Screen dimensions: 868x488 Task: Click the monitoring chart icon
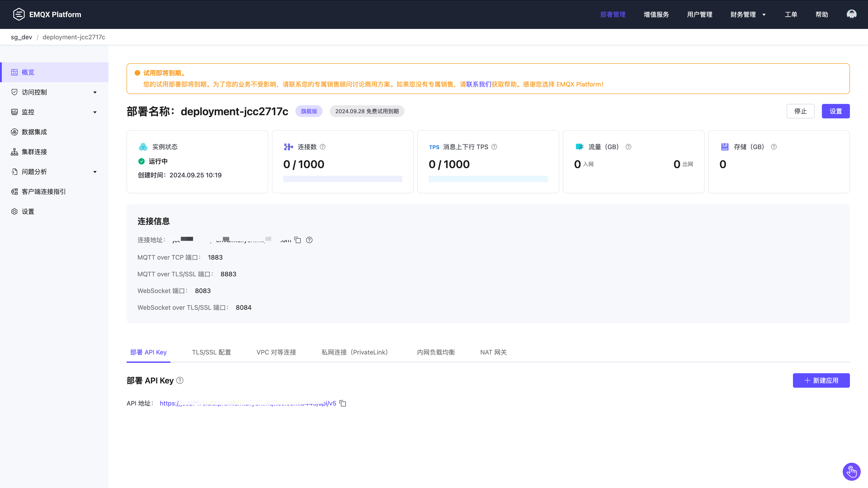pyautogui.click(x=14, y=112)
